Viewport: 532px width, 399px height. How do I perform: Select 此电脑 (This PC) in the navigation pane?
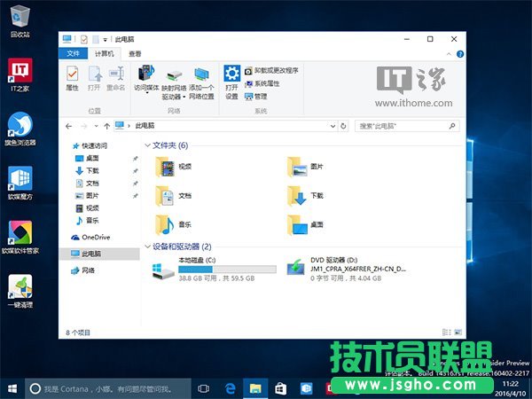pos(99,254)
